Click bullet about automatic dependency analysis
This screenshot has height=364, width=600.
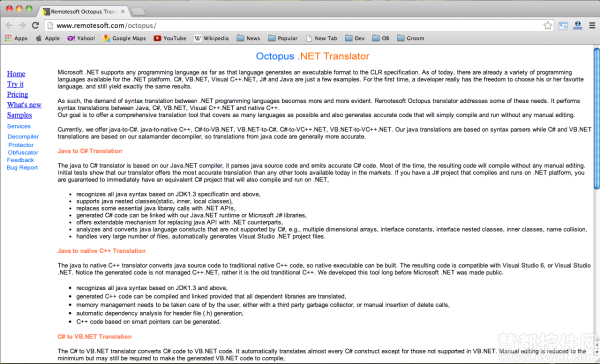(x=160, y=313)
